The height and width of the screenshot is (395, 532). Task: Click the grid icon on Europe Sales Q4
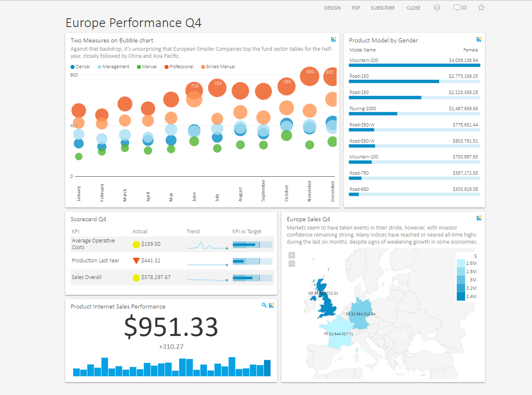(479, 217)
